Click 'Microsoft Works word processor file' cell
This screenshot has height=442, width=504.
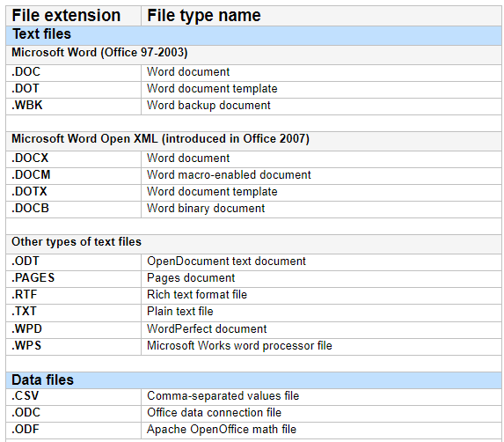coord(321,346)
